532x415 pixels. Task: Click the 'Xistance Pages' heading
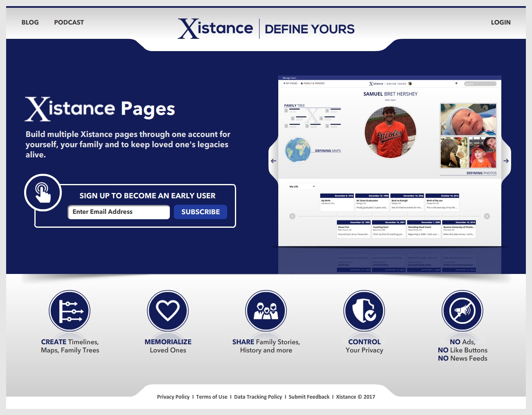(x=100, y=109)
